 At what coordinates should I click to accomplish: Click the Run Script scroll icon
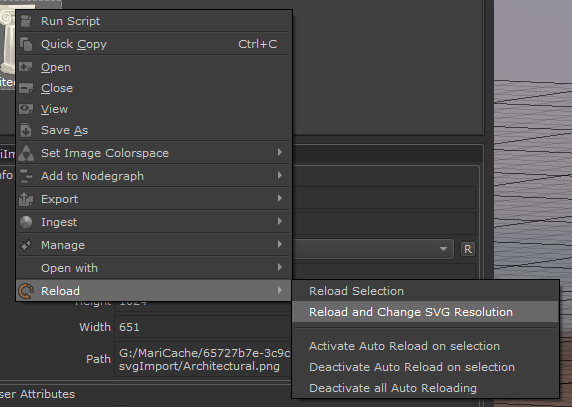(x=26, y=21)
